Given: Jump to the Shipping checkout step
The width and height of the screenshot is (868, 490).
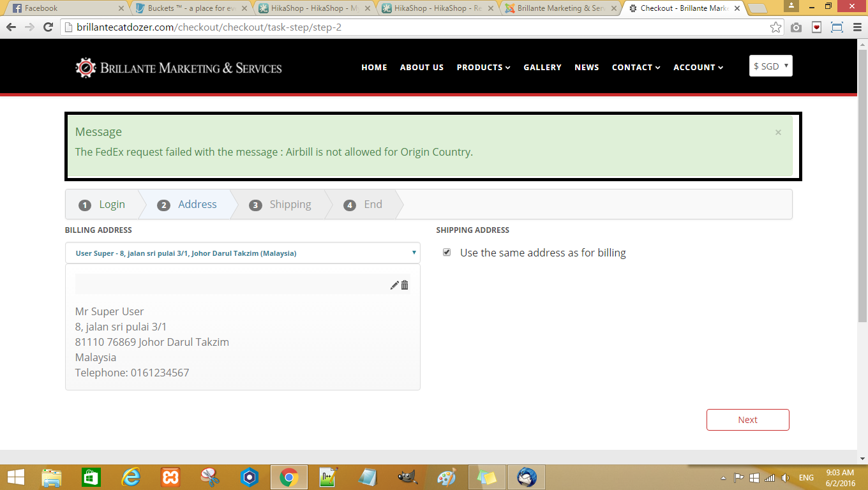Looking at the screenshot, I should pos(281,205).
